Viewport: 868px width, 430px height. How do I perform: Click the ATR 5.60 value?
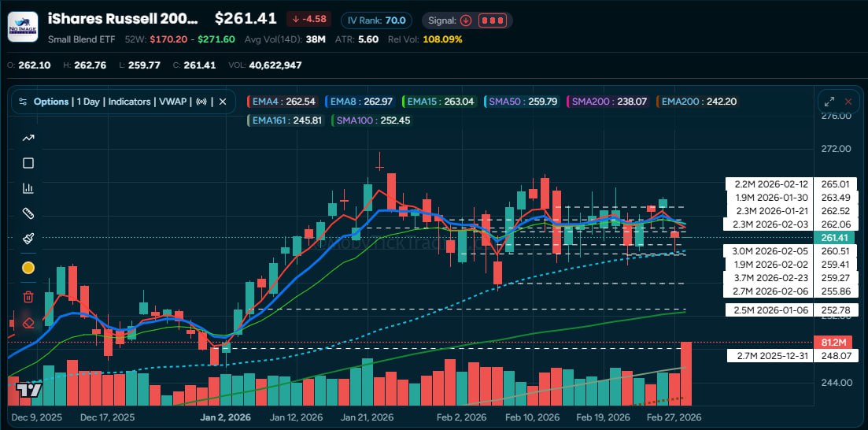(x=368, y=39)
